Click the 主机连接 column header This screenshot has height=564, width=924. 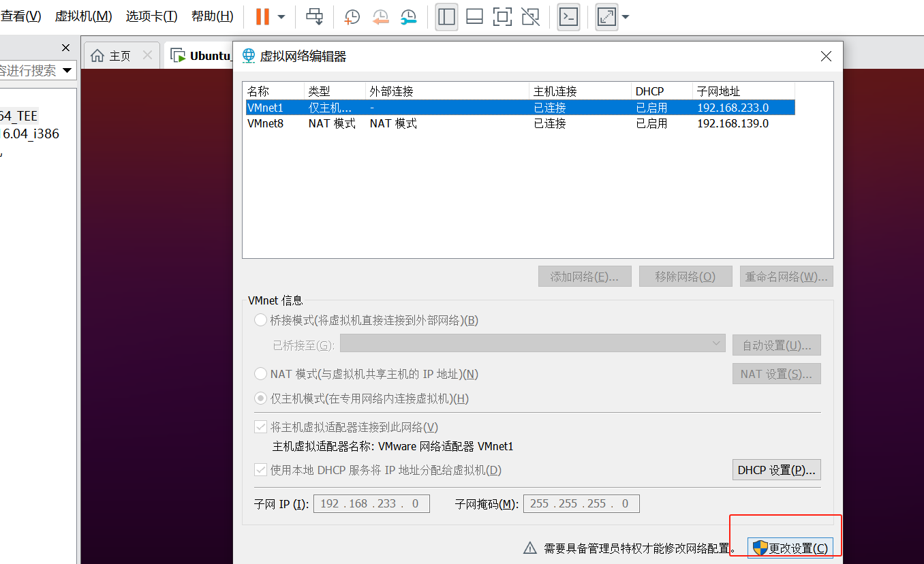580,91
